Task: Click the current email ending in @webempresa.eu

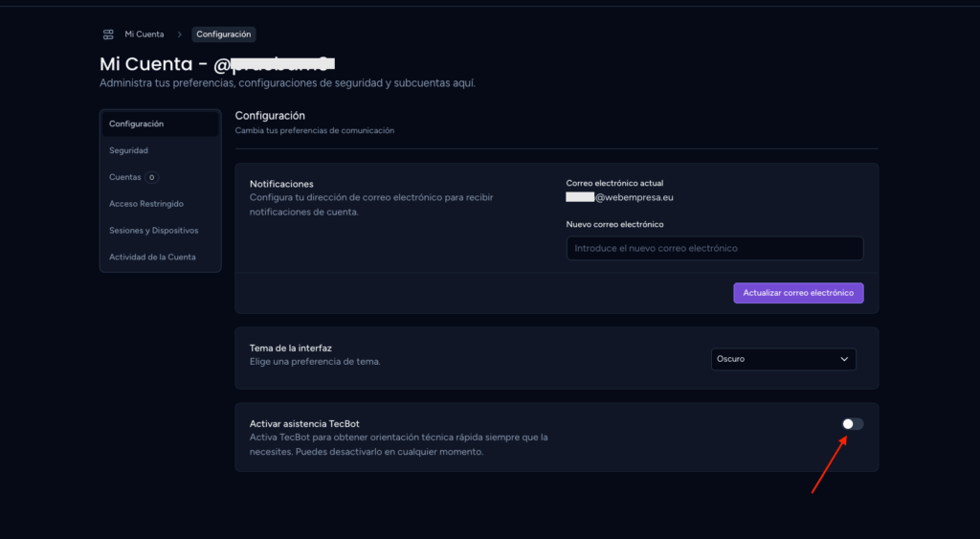Action: point(619,197)
